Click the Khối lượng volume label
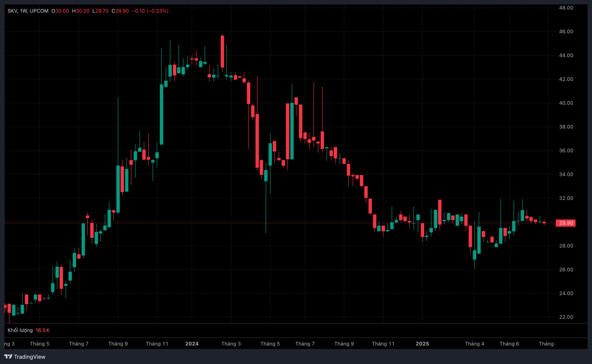This screenshot has height=364, width=592. click(x=20, y=330)
